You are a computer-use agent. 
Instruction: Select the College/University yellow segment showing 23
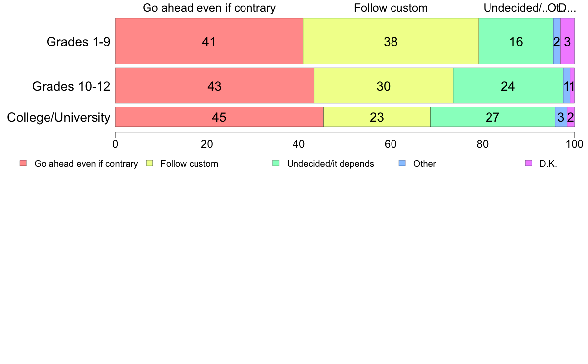click(x=377, y=117)
